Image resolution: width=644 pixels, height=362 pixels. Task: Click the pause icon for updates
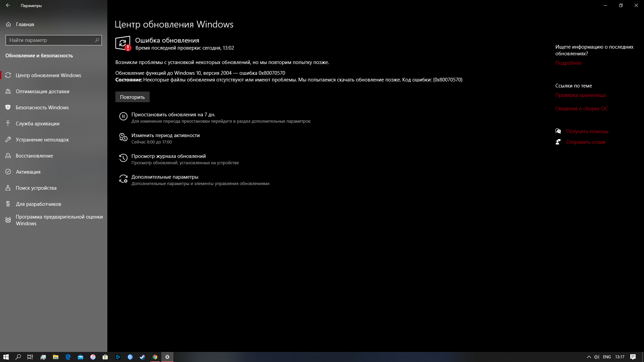(123, 116)
